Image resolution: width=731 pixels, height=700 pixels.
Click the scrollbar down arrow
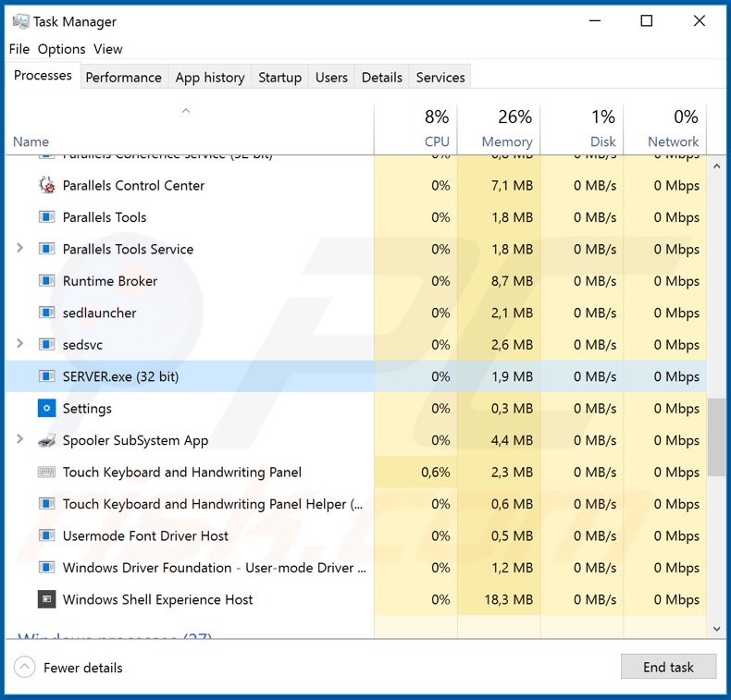click(x=716, y=629)
